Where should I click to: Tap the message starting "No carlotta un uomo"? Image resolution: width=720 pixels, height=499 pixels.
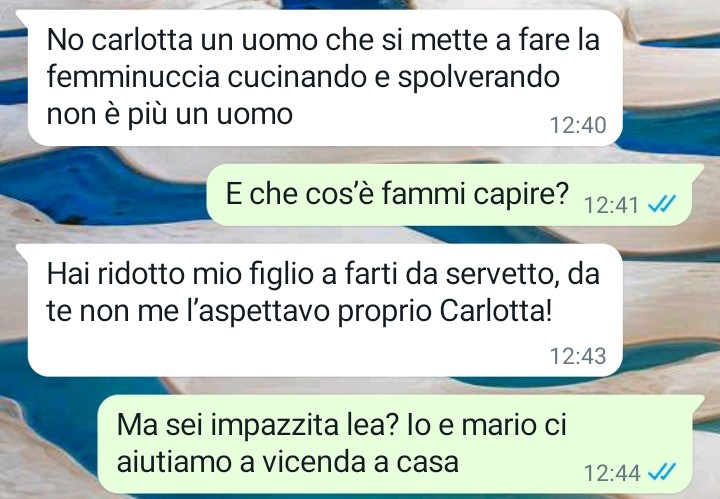[324, 78]
